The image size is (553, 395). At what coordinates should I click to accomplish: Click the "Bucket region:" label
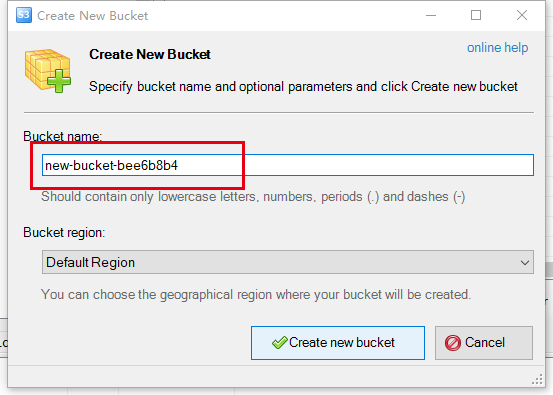click(x=64, y=232)
